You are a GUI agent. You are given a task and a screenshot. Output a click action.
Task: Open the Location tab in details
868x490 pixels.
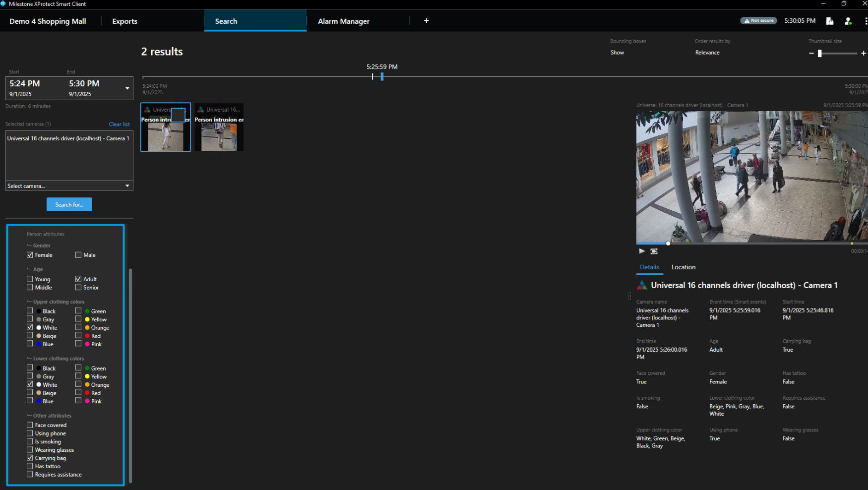click(683, 267)
